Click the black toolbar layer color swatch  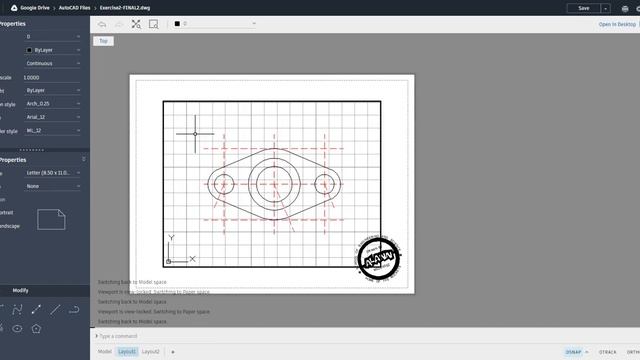click(177, 24)
